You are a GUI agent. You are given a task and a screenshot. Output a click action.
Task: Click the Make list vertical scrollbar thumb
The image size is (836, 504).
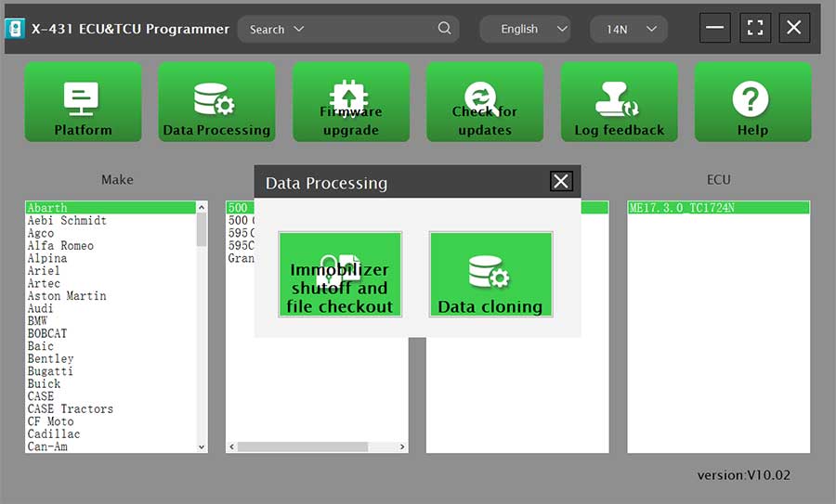(202, 229)
